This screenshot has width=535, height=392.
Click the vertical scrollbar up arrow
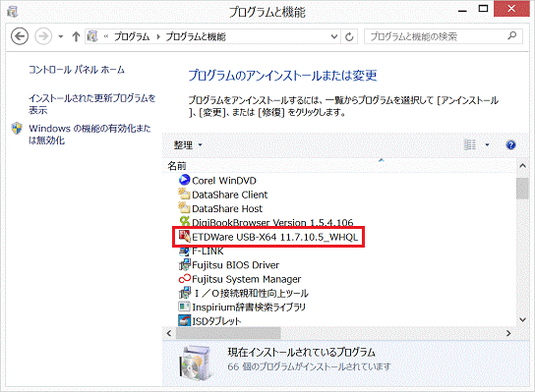(x=522, y=166)
